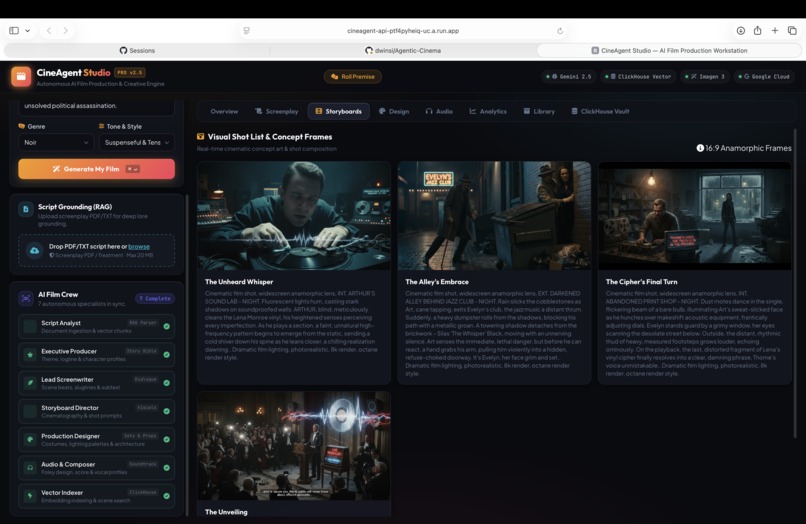Open the Safari downloads icon
Screen dimensions: 806x524
(741, 31)
